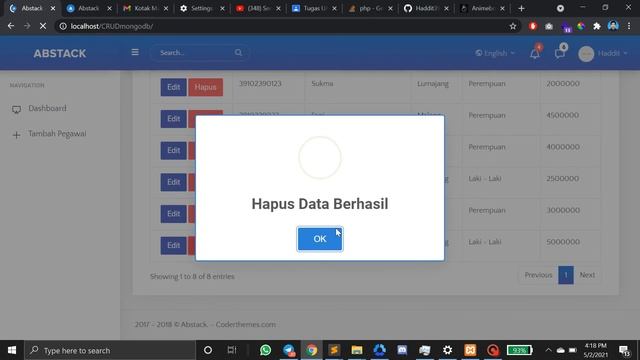Click Edit in the 5000000 salary row
Image resolution: width=640 pixels, height=360 pixels.
pyautogui.click(x=173, y=245)
